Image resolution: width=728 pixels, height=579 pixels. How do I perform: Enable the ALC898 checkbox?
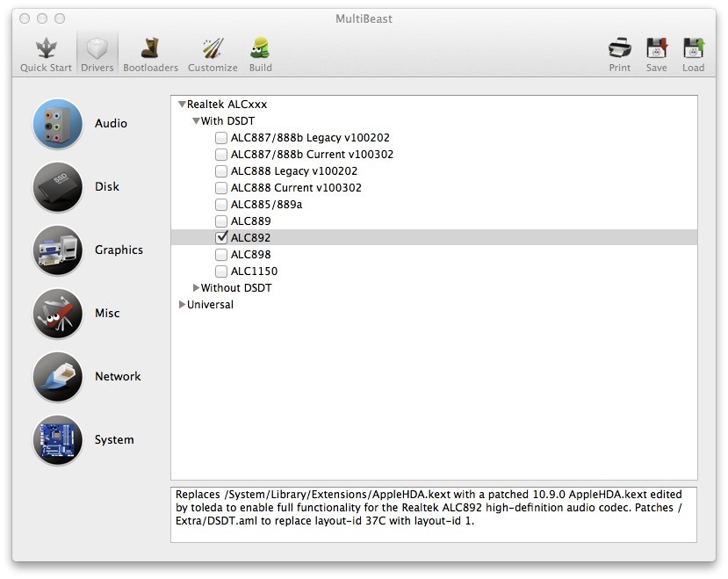click(221, 255)
